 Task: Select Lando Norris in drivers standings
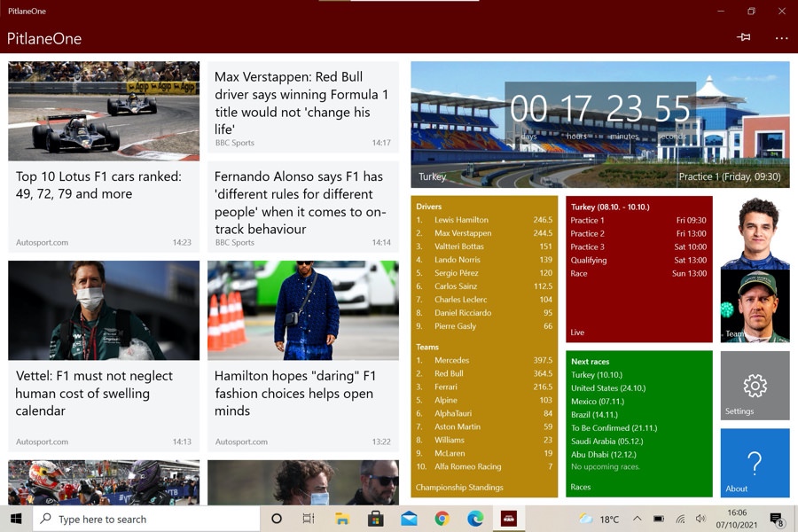484,260
